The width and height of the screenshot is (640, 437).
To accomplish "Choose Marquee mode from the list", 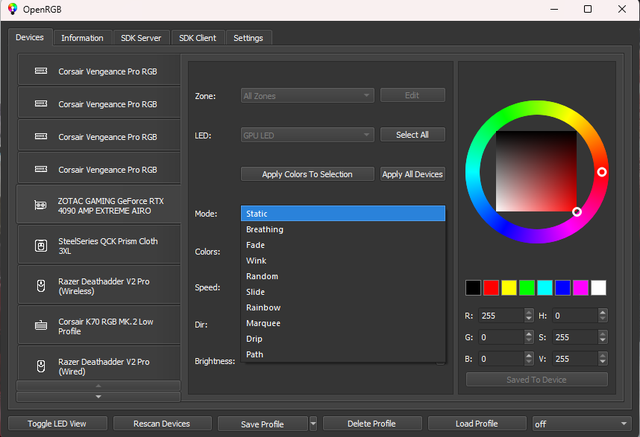I will pos(343,323).
